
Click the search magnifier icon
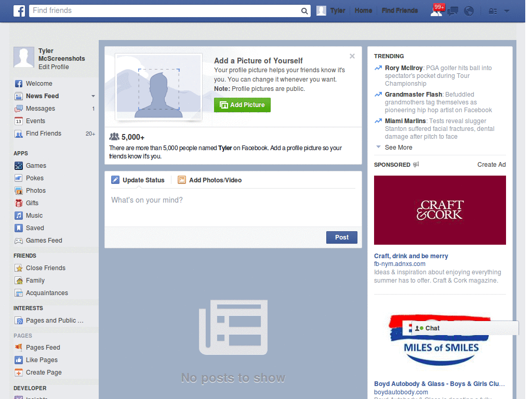(304, 11)
